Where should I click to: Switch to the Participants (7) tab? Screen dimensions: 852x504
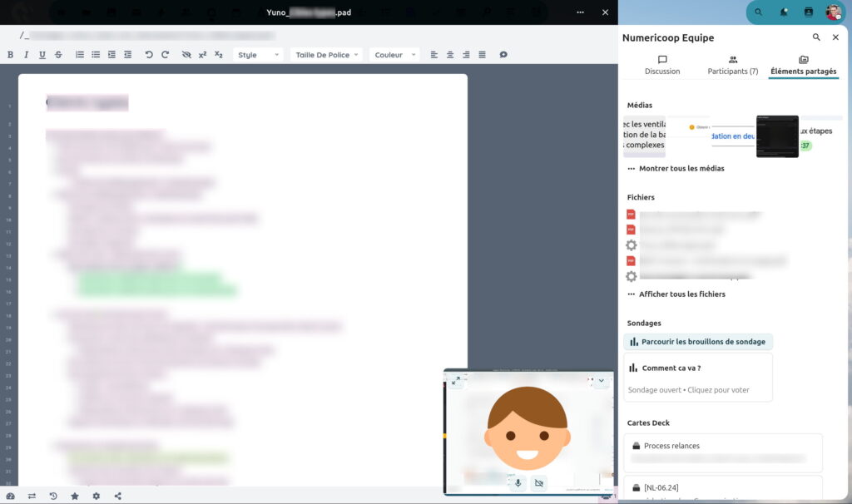[733, 65]
